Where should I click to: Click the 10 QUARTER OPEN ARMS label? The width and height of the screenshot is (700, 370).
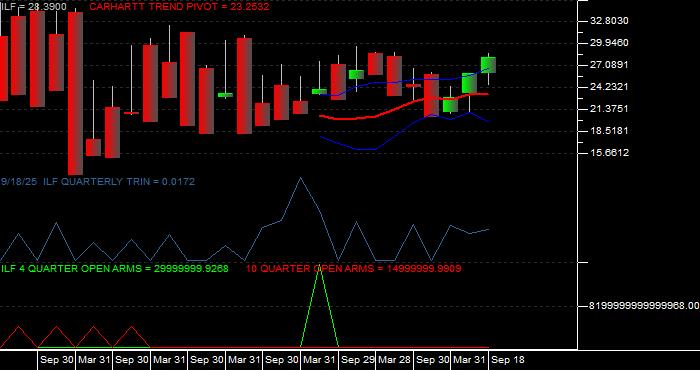pyautogui.click(x=354, y=269)
